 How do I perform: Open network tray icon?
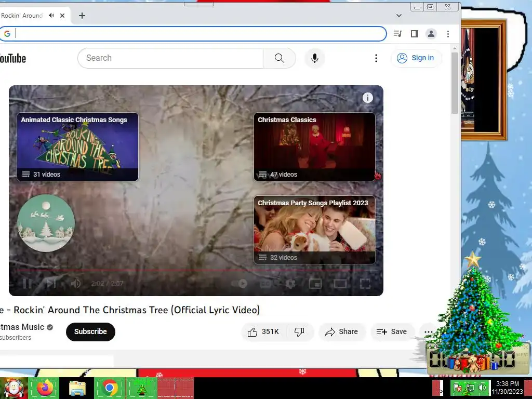470,388
